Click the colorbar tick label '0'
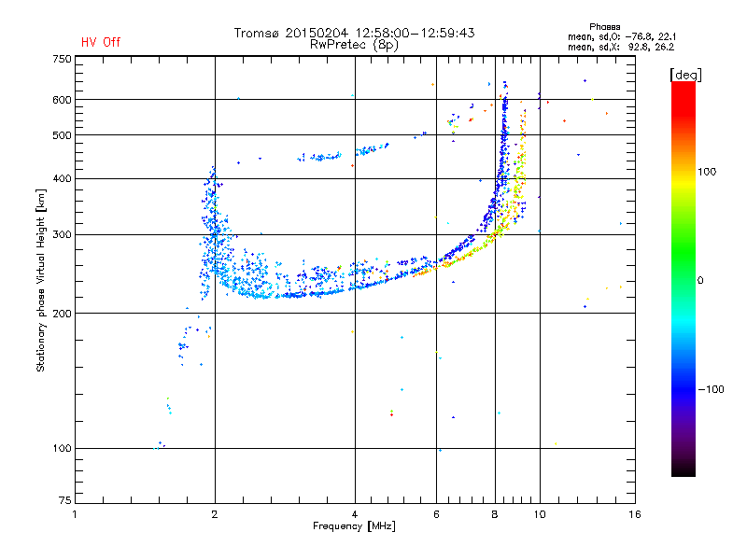Viewport: 747px width, 560px height. click(x=700, y=281)
